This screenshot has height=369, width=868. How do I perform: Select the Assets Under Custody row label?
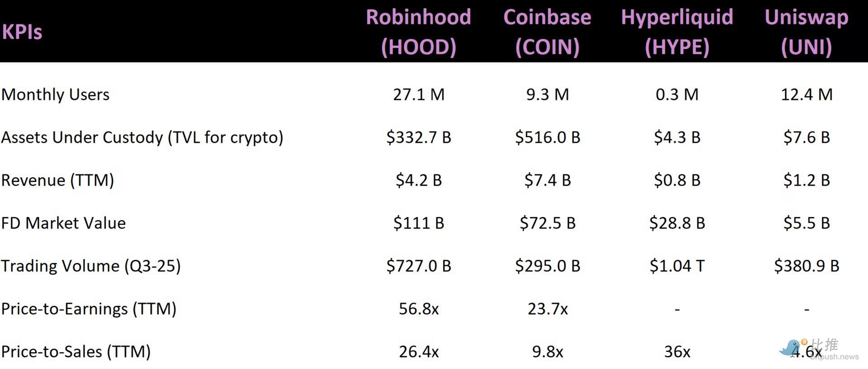point(142,137)
